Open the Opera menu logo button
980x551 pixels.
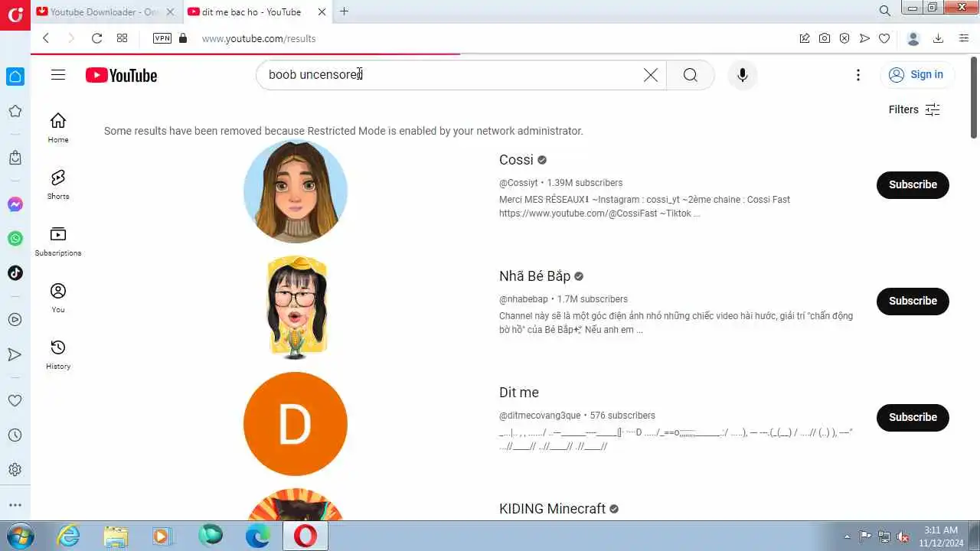coord(15,15)
